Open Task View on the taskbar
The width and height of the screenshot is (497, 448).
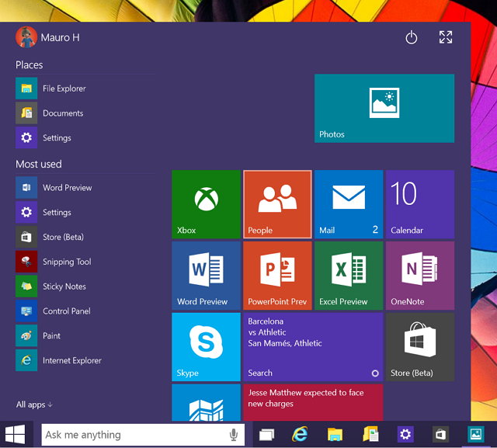[266, 434]
